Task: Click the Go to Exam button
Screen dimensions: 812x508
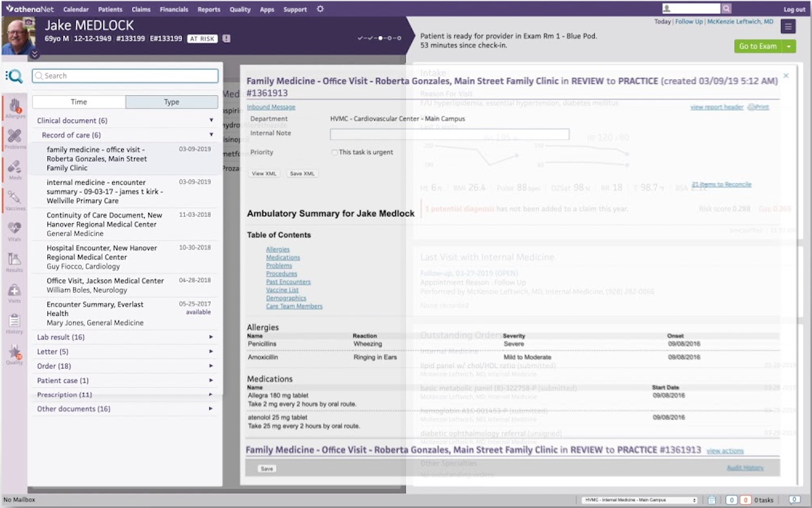Action: pyautogui.click(x=759, y=47)
